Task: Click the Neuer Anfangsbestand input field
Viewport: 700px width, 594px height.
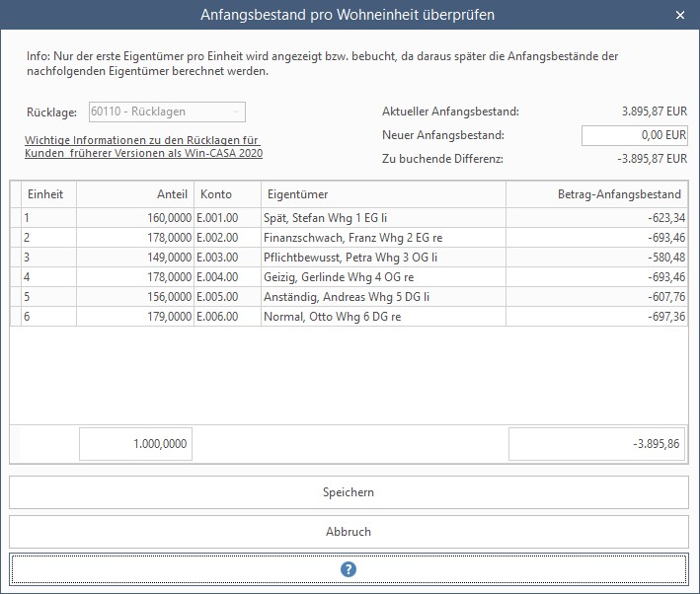Action: tap(634, 135)
